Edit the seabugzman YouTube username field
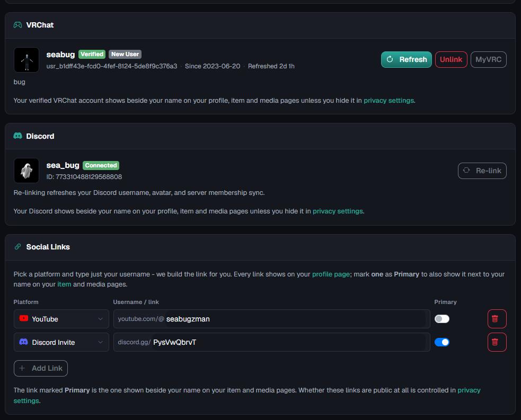 pos(271,319)
